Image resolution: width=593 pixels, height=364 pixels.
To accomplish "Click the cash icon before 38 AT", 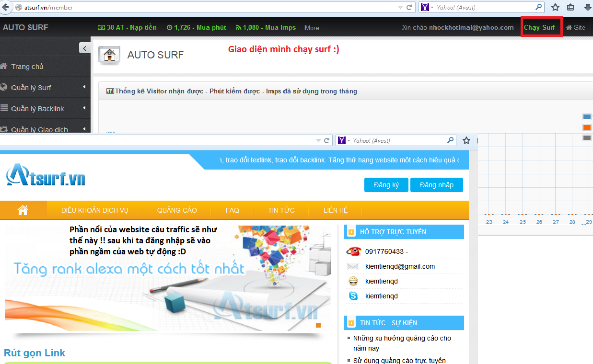I will 101,27.
